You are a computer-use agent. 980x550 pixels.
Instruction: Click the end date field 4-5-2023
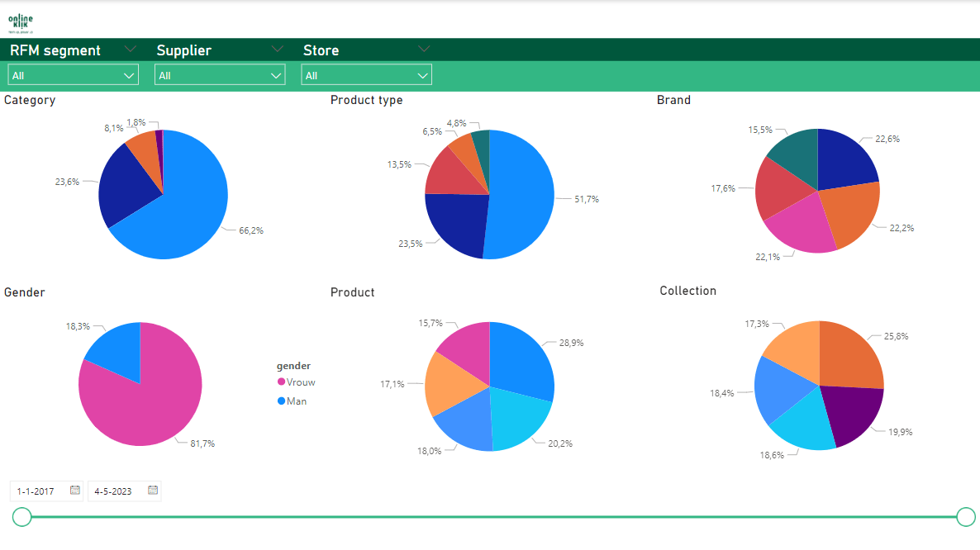pos(114,491)
